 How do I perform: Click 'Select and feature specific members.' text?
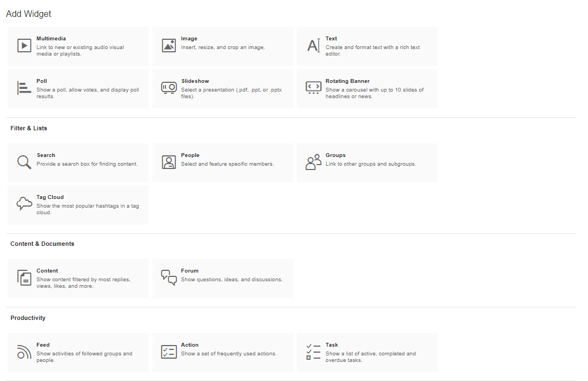(x=227, y=165)
